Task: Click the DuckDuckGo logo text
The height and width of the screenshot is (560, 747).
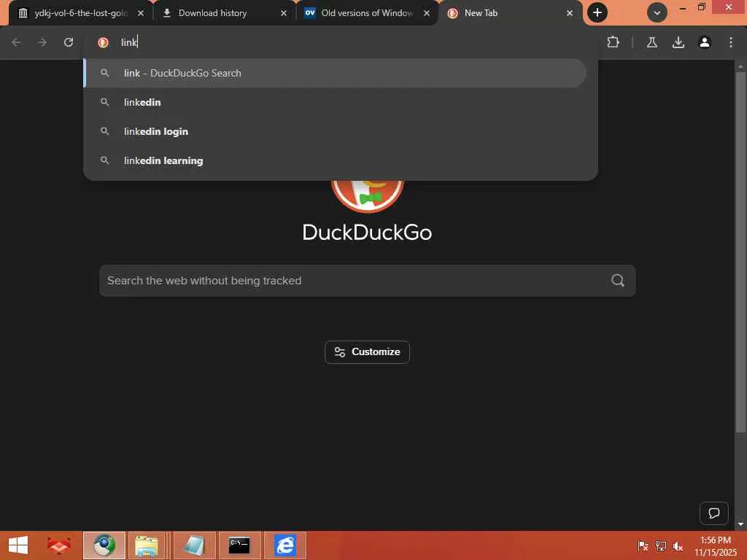Action: [367, 233]
